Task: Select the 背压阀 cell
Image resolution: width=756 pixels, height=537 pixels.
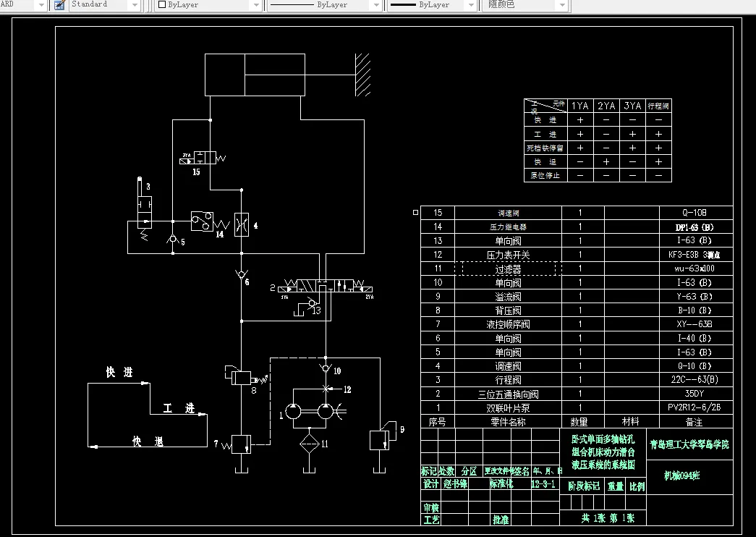Action: coord(508,310)
